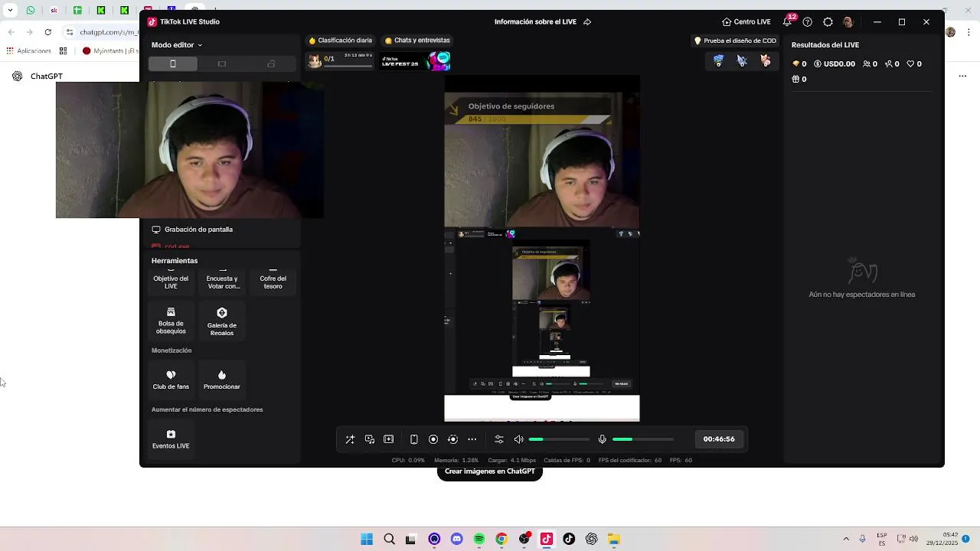Open the Encuesta y Votar tool

click(x=222, y=280)
